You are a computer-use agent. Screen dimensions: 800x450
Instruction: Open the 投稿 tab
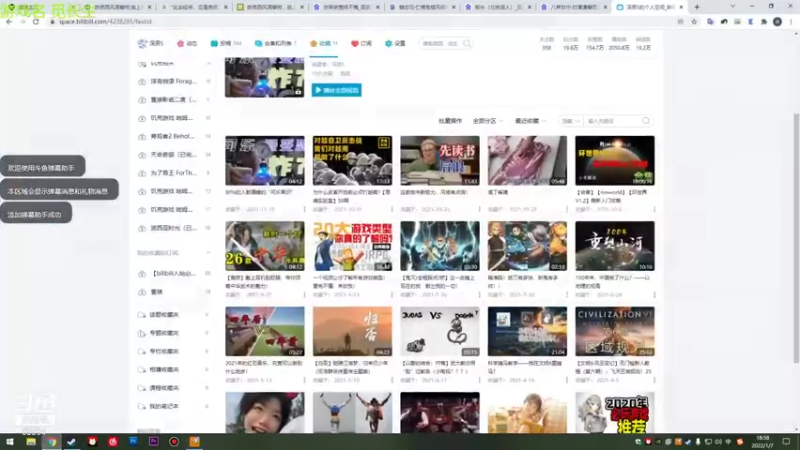226,43
